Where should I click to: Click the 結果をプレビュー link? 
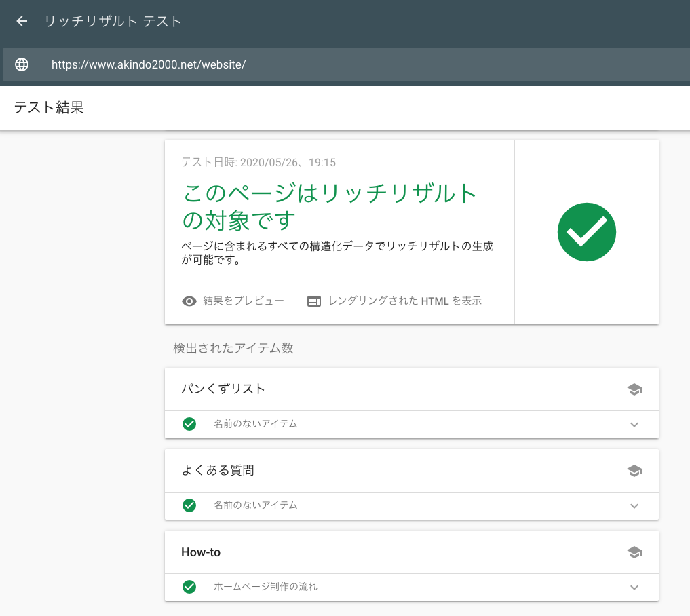pos(243,301)
